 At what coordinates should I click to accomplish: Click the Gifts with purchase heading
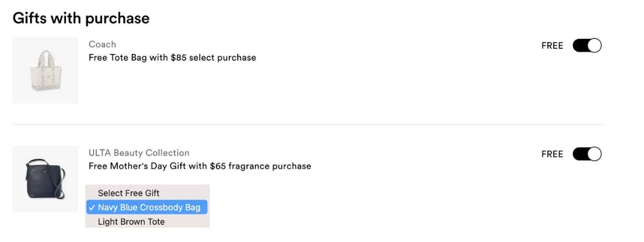point(81,18)
